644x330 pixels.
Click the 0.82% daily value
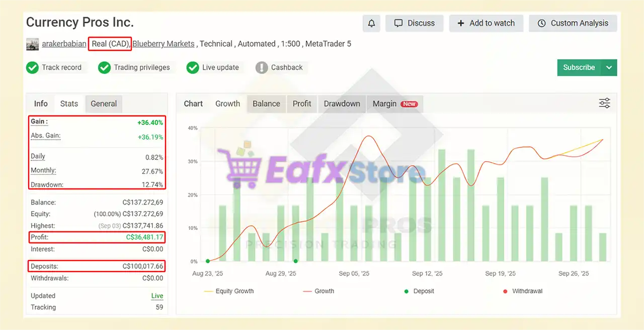click(x=154, y=158)
